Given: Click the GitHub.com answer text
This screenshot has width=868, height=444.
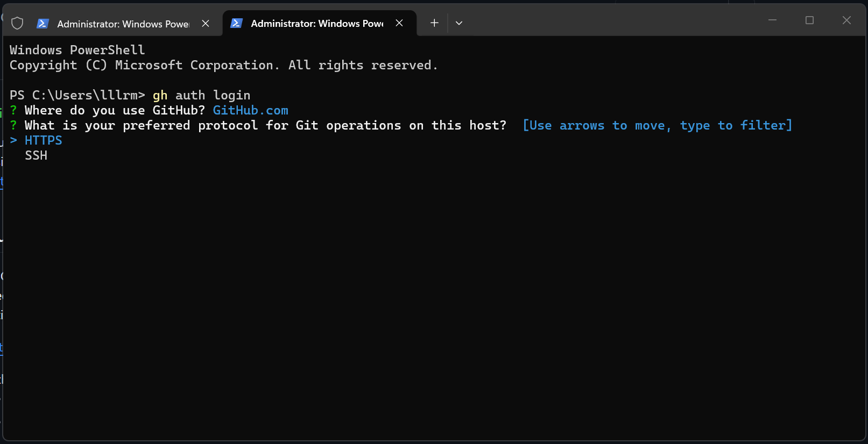Looking at the screenshot, I should click(251, 110).
